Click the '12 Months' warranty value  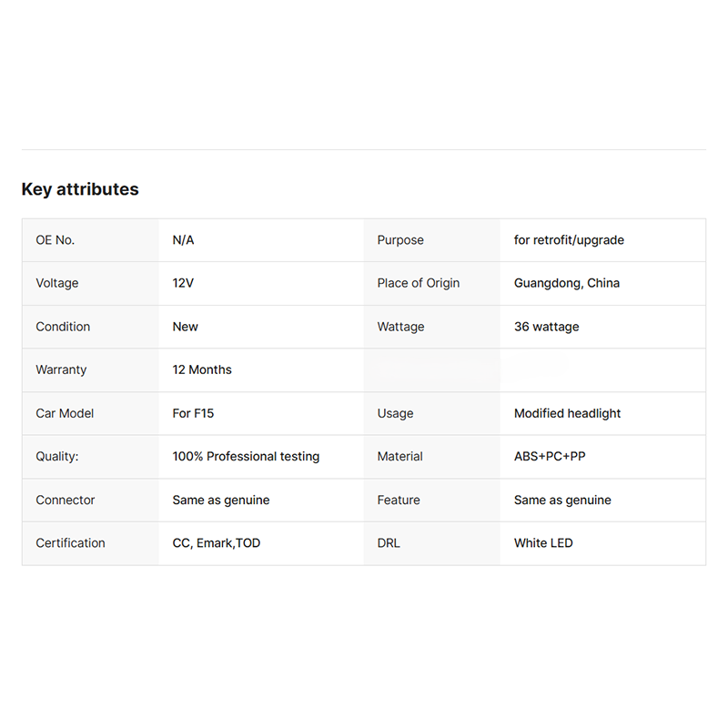click(x=202, y=370)
